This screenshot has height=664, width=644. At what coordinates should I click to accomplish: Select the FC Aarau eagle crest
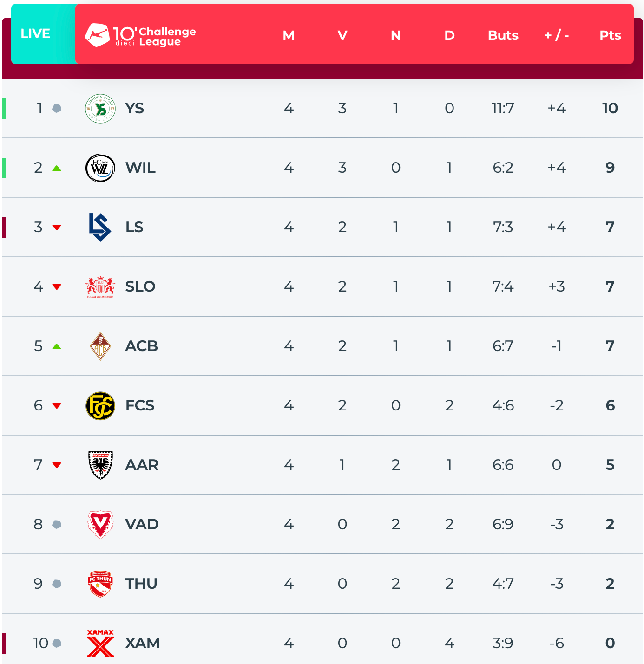coord(100,465)
